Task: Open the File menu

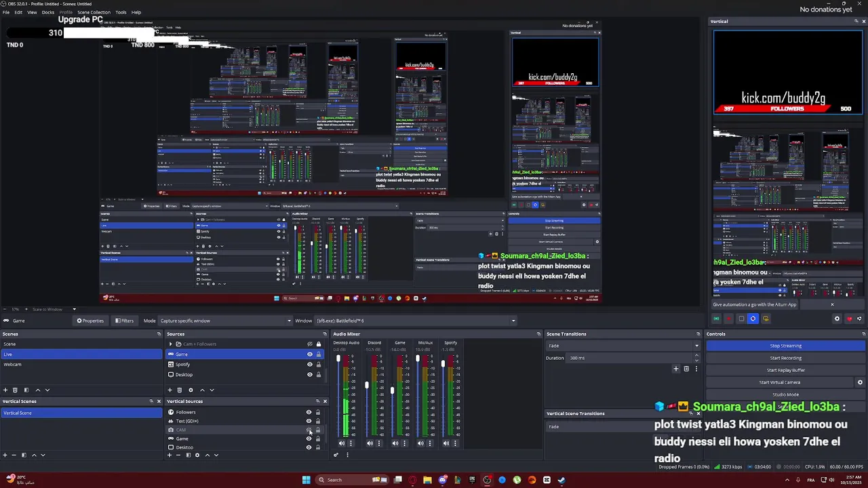Action: 6,12
